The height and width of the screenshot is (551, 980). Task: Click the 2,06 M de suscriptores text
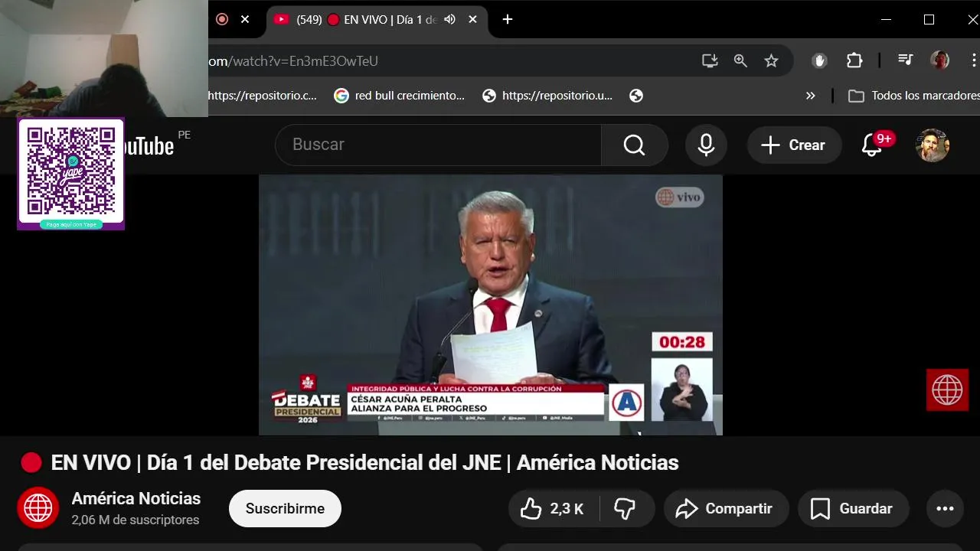136,520
